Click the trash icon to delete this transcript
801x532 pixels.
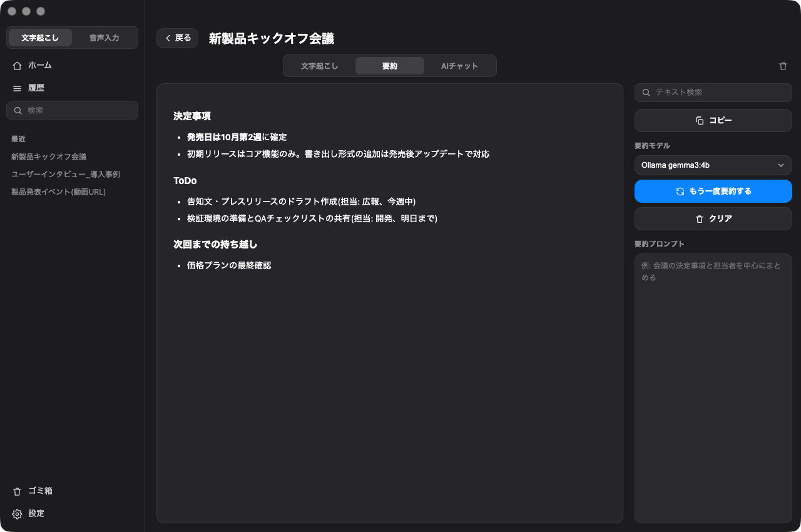click(783, 66)
